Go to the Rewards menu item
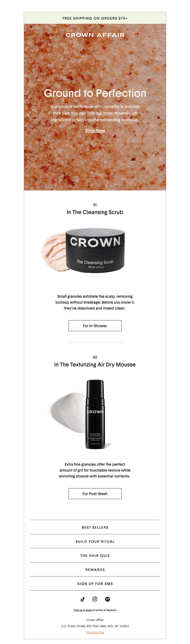This screenshot has width=190, height=644. click(95, 570)
